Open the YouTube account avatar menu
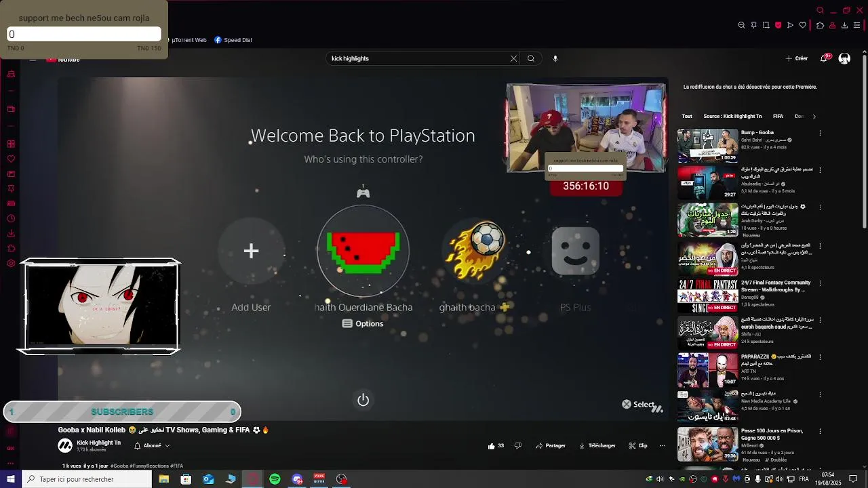Viewport: 868px width, 488px height. point(844,58)
